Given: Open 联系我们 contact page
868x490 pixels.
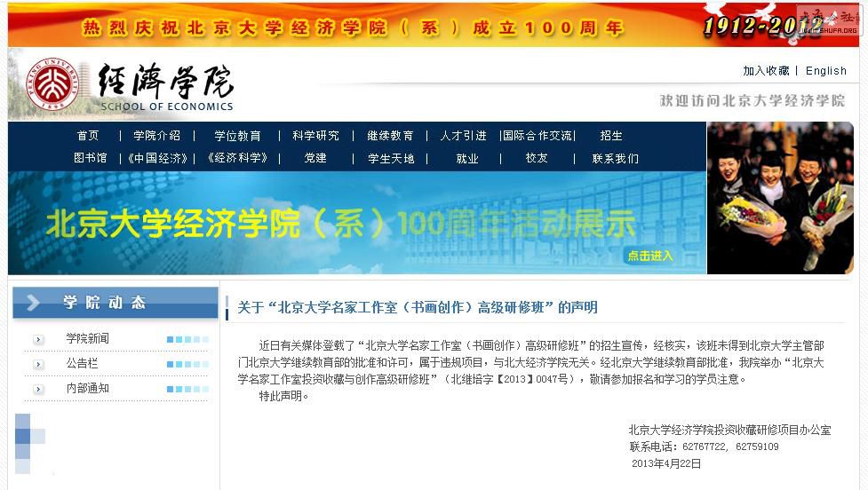Looking at the screenshot, I should point(615,158).
